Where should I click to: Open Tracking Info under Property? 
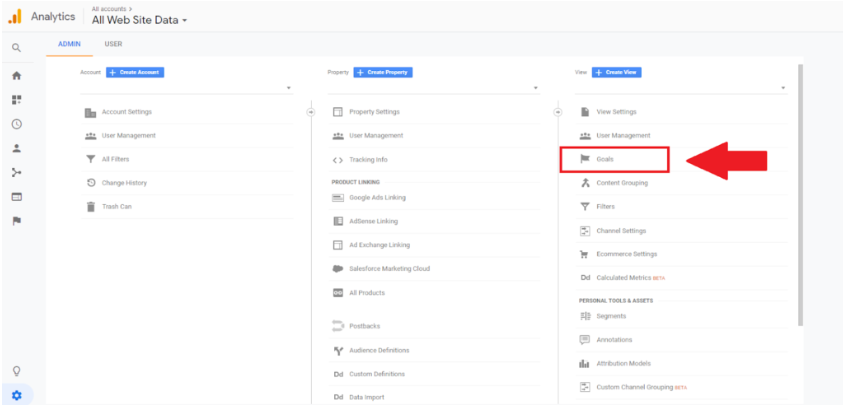(368, 160)
